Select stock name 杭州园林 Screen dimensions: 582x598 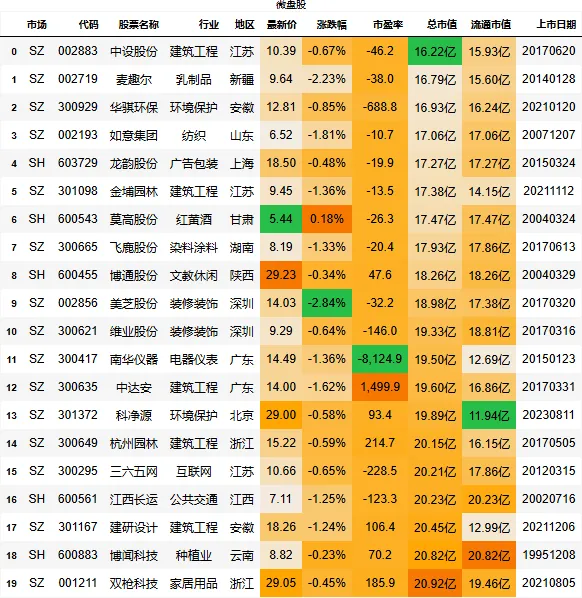click(134, 444)
